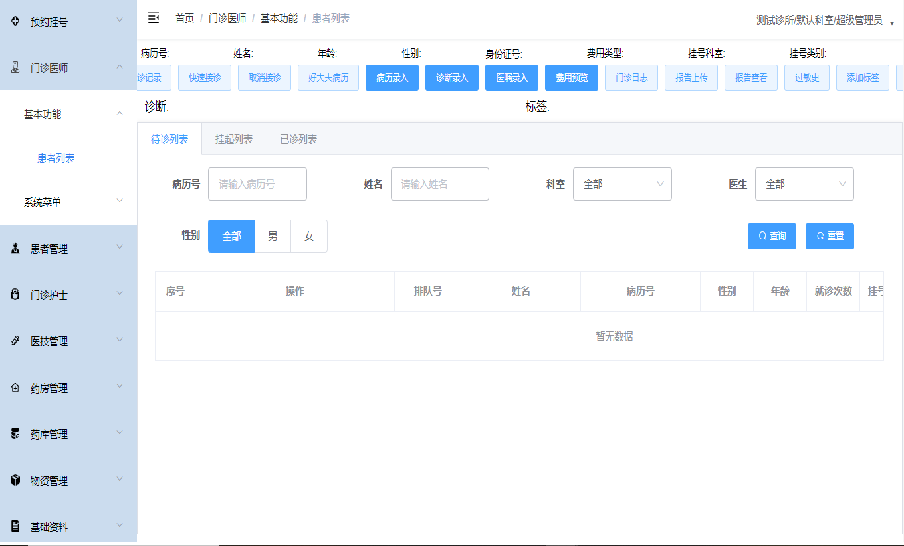Viewport: 904px width, 546px height.
Task: Select 全部 in the gender filter
Action: tap(231, 236)
